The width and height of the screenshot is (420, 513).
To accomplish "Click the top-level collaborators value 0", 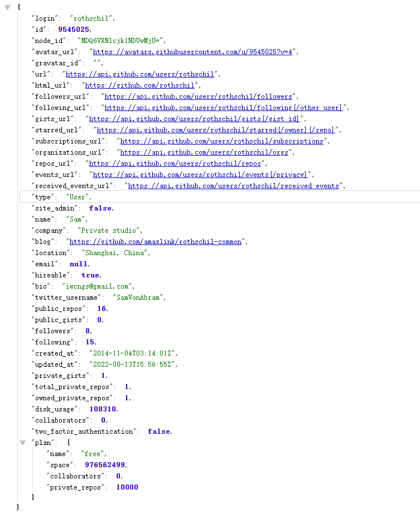I will point(103,420).
